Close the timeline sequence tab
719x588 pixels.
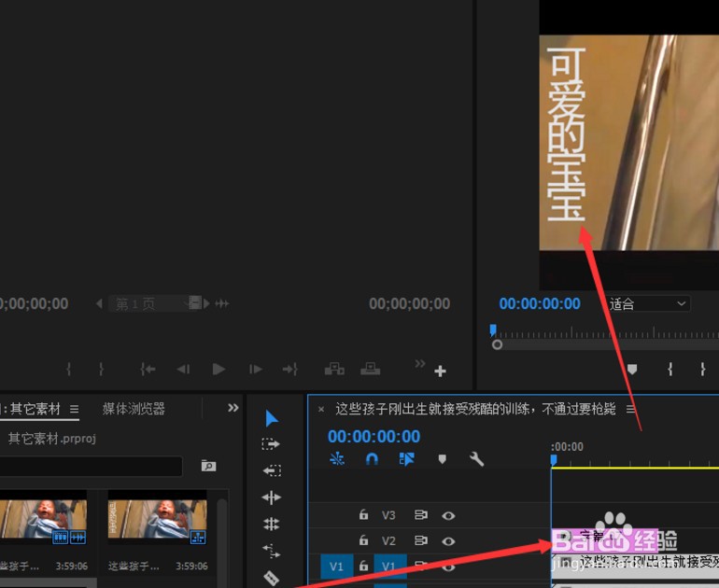(x=321, y=409)
